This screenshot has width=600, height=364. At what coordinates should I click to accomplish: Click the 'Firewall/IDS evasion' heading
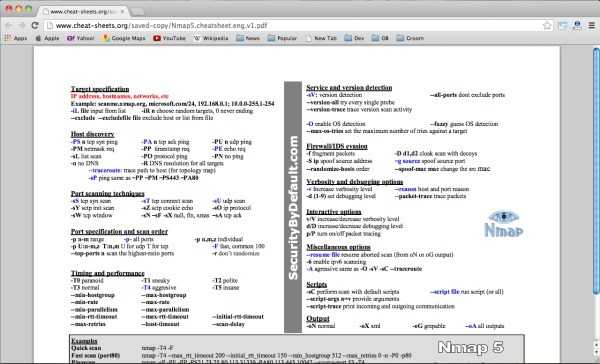337,146
